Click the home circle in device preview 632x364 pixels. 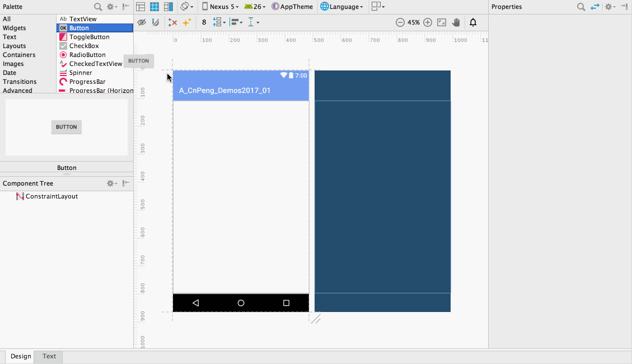coord(241,303)
